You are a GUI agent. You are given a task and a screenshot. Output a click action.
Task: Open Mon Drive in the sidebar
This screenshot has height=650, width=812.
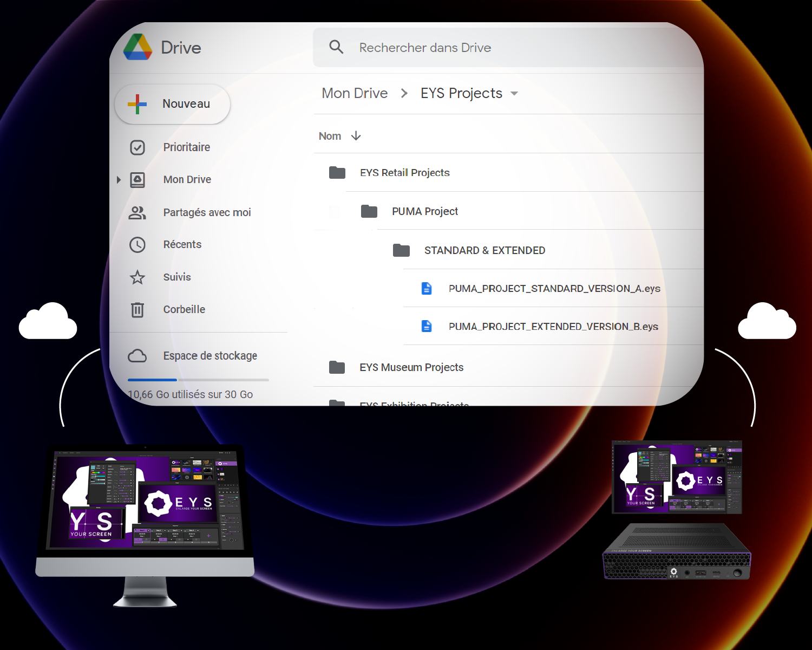pos(187,180)
